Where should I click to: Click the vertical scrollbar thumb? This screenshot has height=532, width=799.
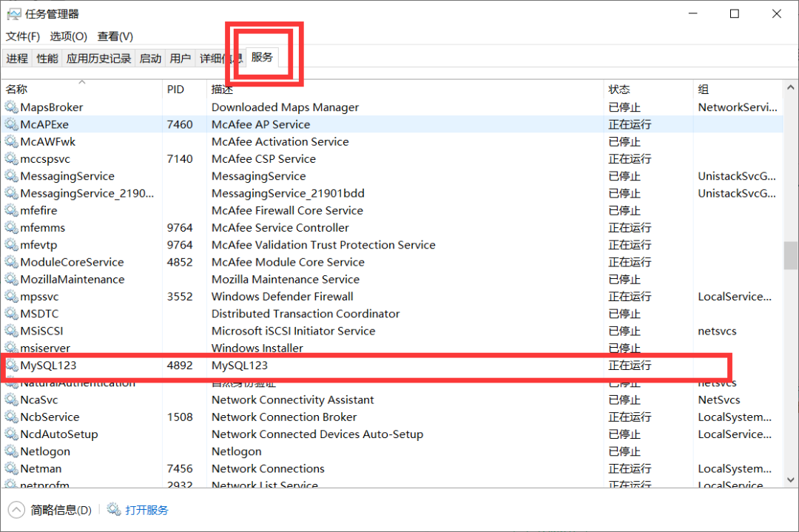point(790,255)
